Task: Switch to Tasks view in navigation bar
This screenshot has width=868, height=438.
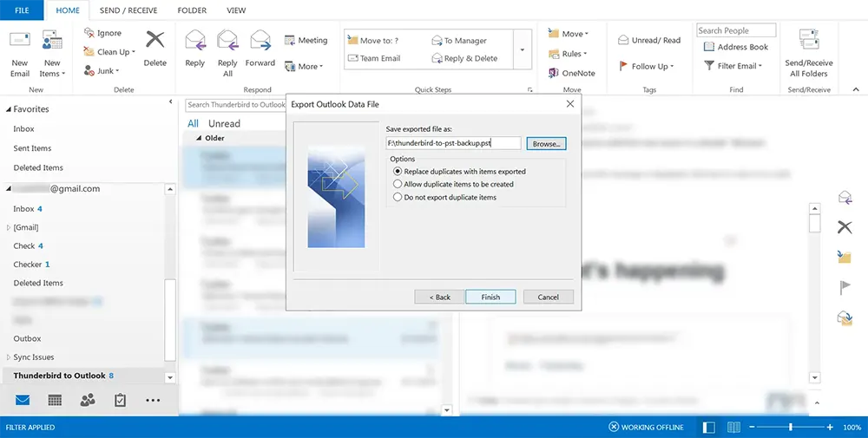Action: [x=120, y=400]
